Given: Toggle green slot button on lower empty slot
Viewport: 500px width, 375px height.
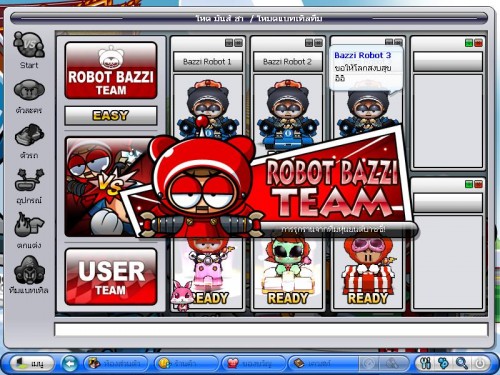Looking at the screenshot, I should [469, 184].
